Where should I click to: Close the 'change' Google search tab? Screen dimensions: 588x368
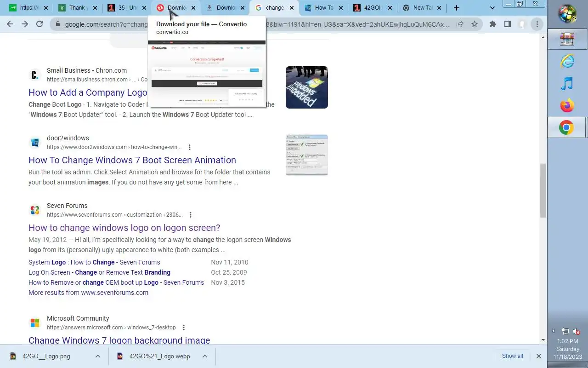291,8
